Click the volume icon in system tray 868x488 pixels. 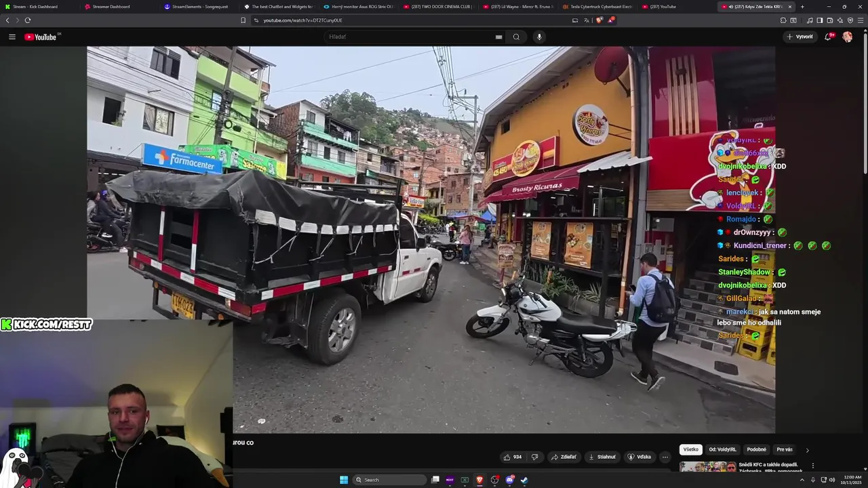pyautogui.click(x=832, y=480)
